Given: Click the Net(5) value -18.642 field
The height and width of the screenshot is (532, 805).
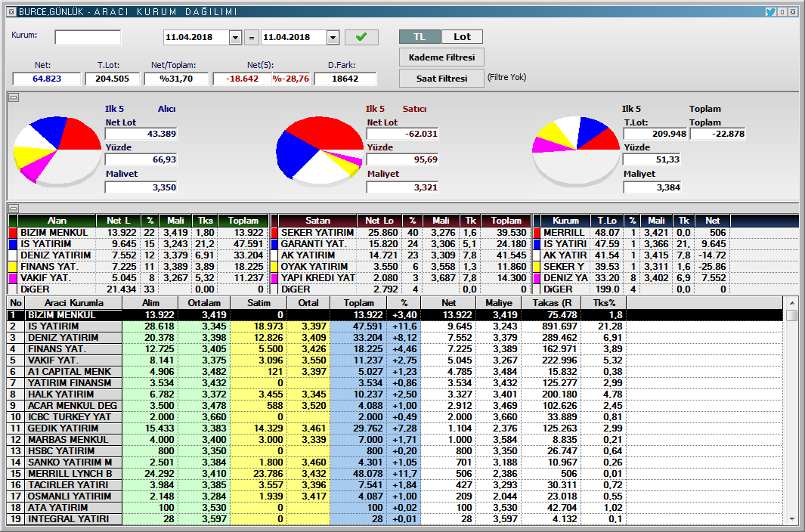Looking at the screenshot, I should tap(242, 79).
